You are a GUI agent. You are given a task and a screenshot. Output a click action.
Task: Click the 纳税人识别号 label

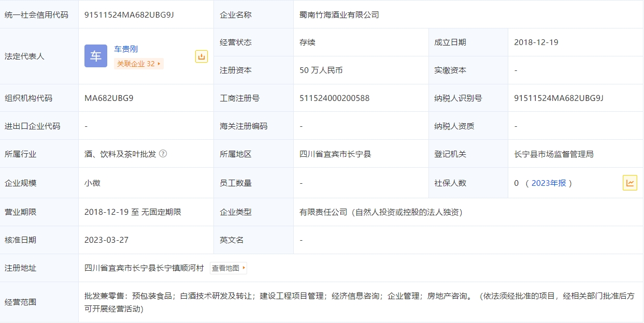point(458,98)
